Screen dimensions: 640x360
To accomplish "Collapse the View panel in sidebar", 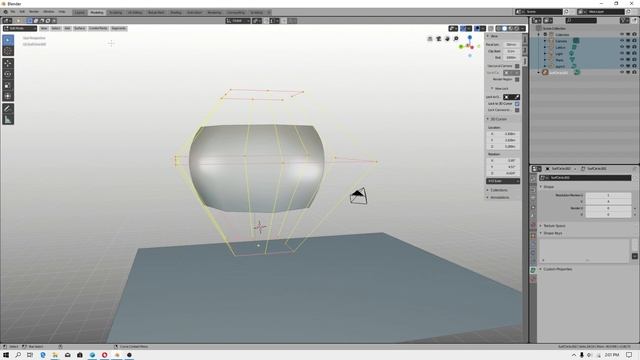I will (488, 36).
